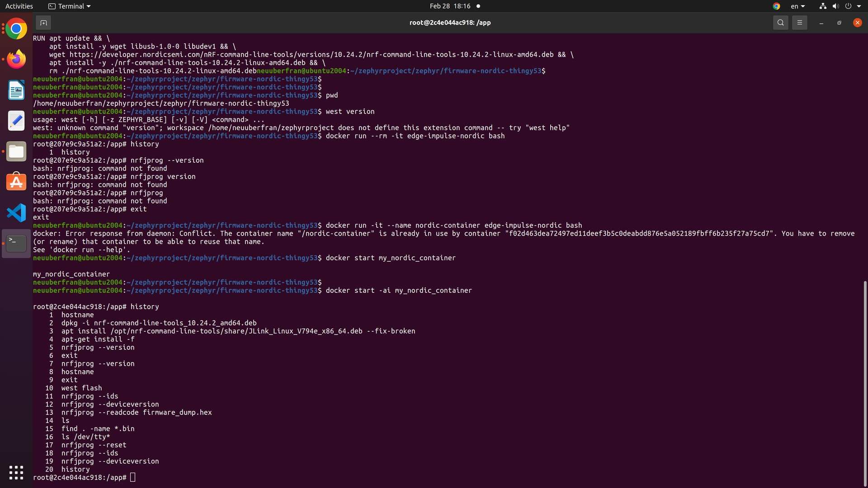Open the Files manager from the dock
Viewport: 868px width, 488px height.
pos(16,151)
